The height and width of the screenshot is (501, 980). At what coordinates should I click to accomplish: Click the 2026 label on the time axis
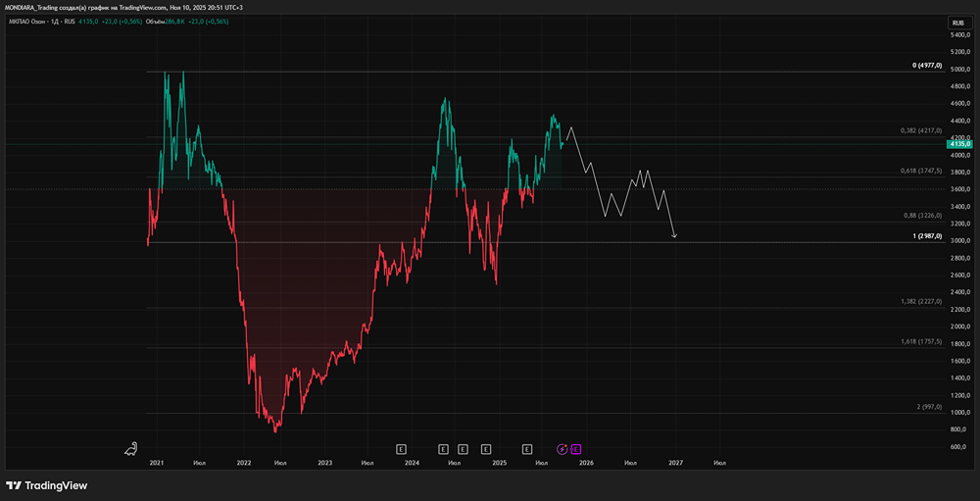(x=586, y=462)
